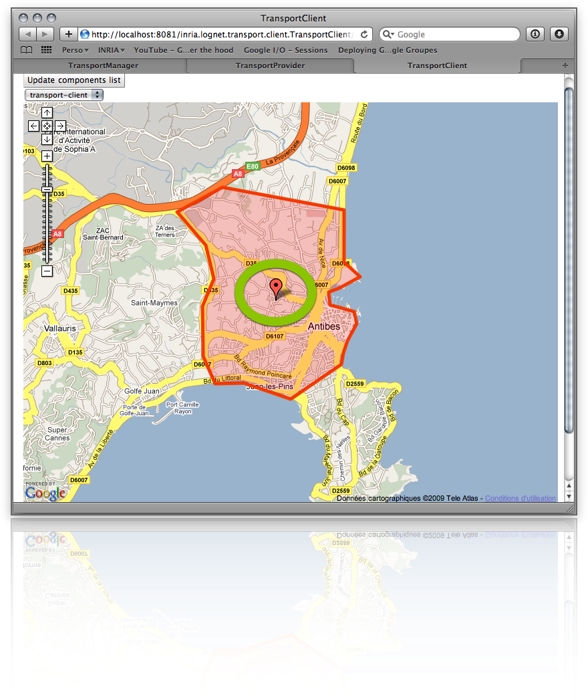Click the Port Camille Rayon label
Viewport: 588px width, 700px height.
(182, 408)
